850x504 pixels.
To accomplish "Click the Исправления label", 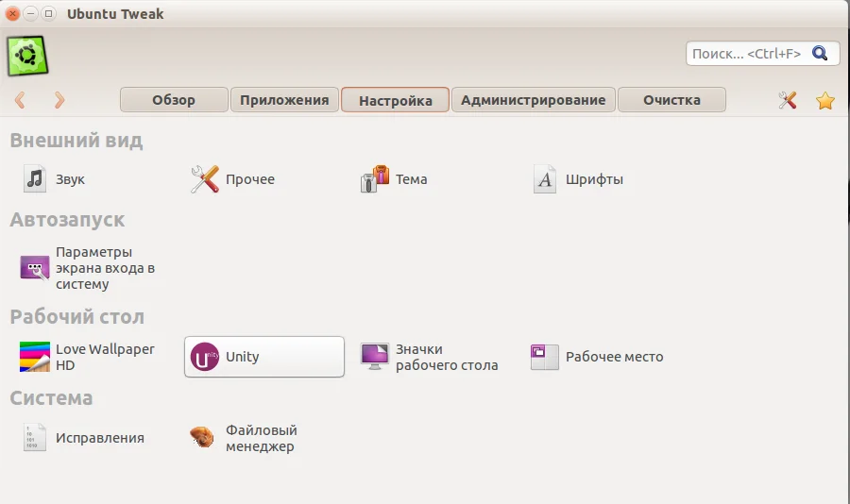I will (x=100, y=438).
